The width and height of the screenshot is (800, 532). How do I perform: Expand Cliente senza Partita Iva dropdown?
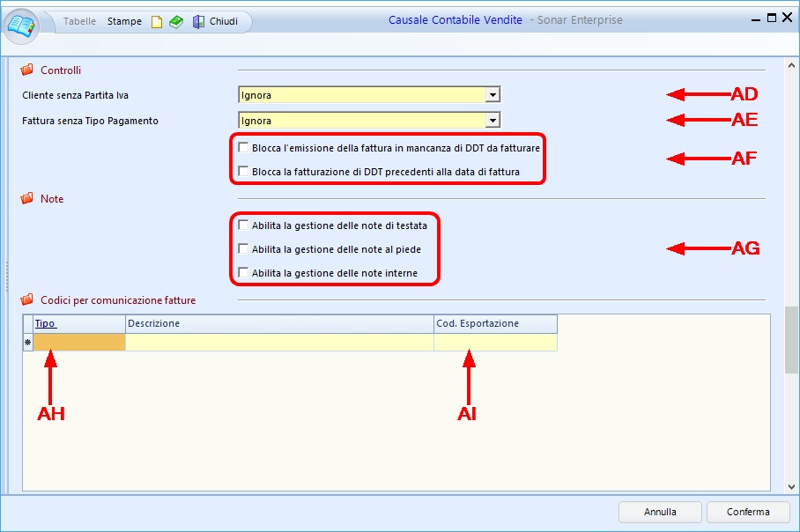click(493, 94)
